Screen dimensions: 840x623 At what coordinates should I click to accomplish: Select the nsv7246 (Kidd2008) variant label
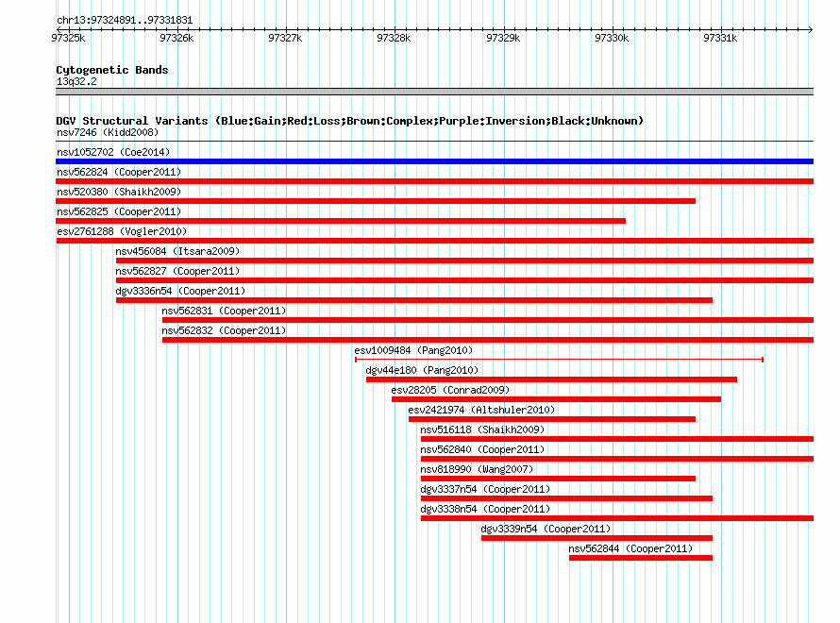point(108,132)
